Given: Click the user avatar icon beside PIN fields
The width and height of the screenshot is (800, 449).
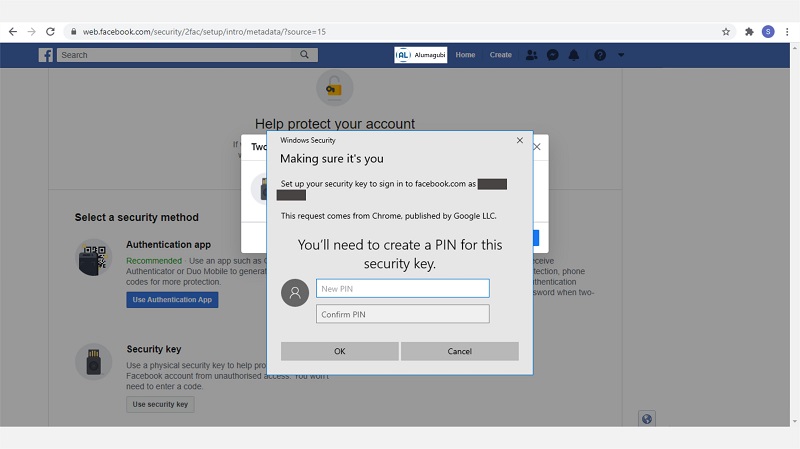Looking at the screenshot, I should 295,293.
